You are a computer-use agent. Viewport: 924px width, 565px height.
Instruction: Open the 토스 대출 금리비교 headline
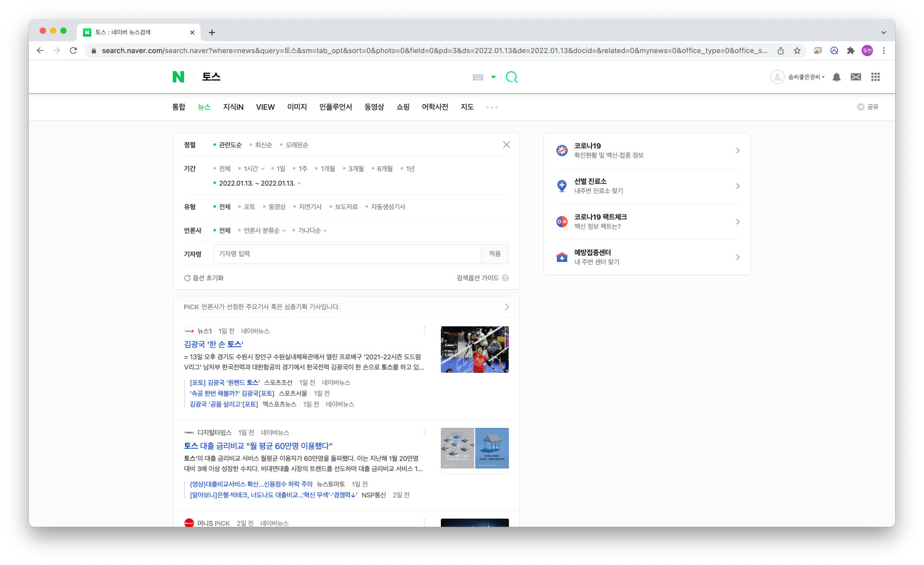(x=258, y=445)
